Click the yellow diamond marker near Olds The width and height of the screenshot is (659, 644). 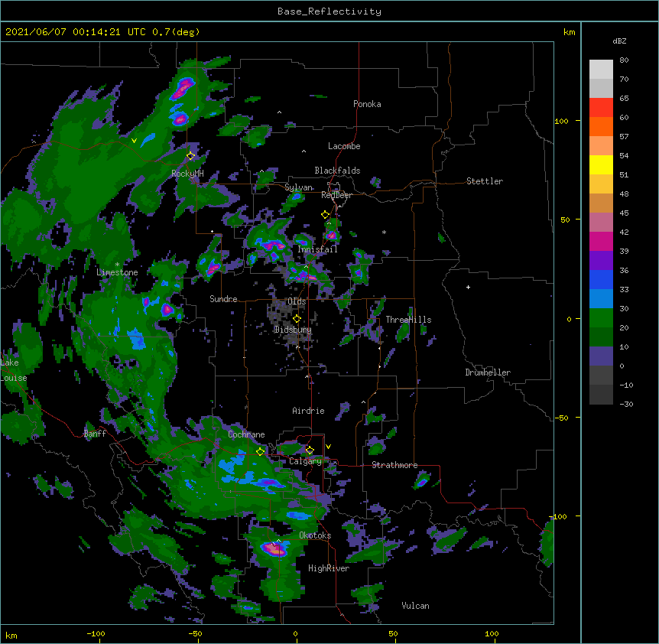point(297,319)
